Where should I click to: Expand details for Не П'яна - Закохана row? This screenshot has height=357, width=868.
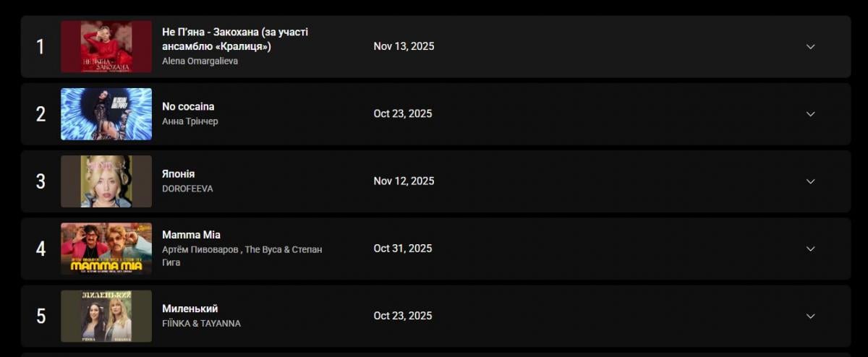(810, 46)
